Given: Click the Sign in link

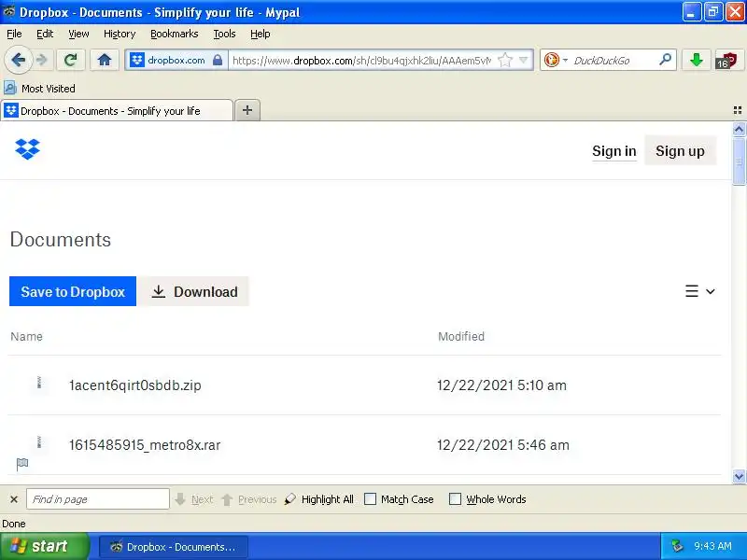Looking at the screenshot, I should [614, 151].
